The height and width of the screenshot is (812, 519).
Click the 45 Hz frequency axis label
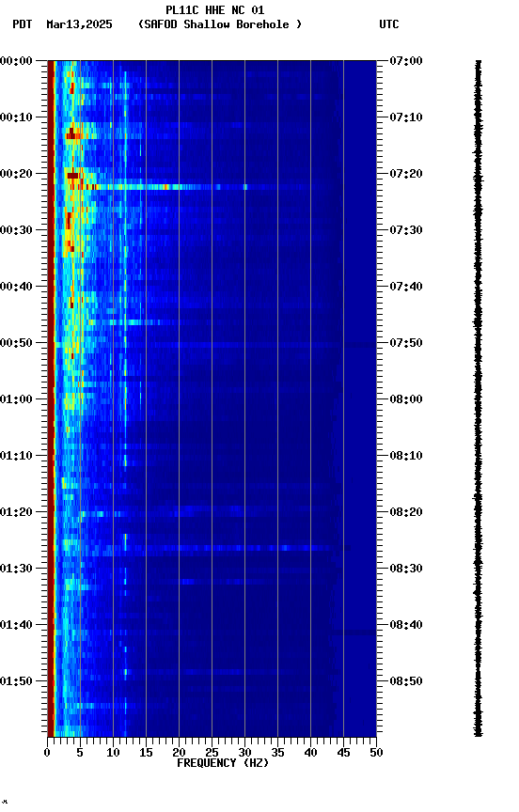(343, 753)
